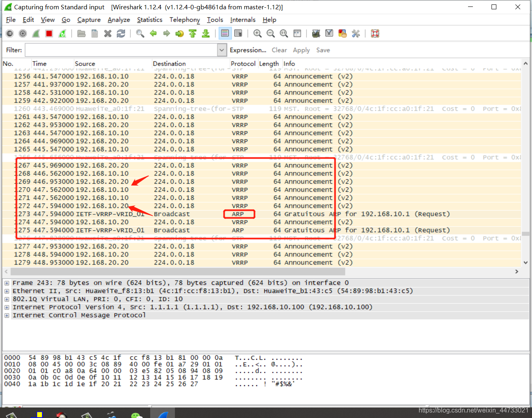The width and height of the screenshot is (532, 418).
Task: Open coloring rules icon
Action: (x=343, y=34)
